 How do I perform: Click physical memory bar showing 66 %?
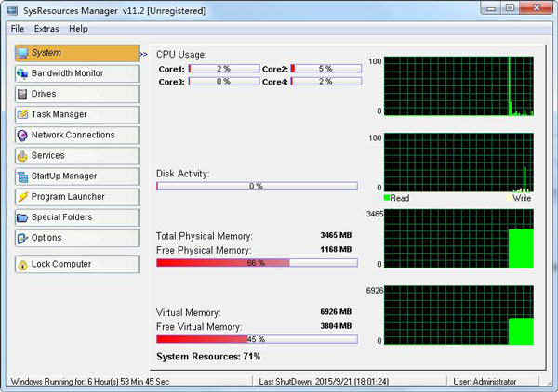(257, 263)
